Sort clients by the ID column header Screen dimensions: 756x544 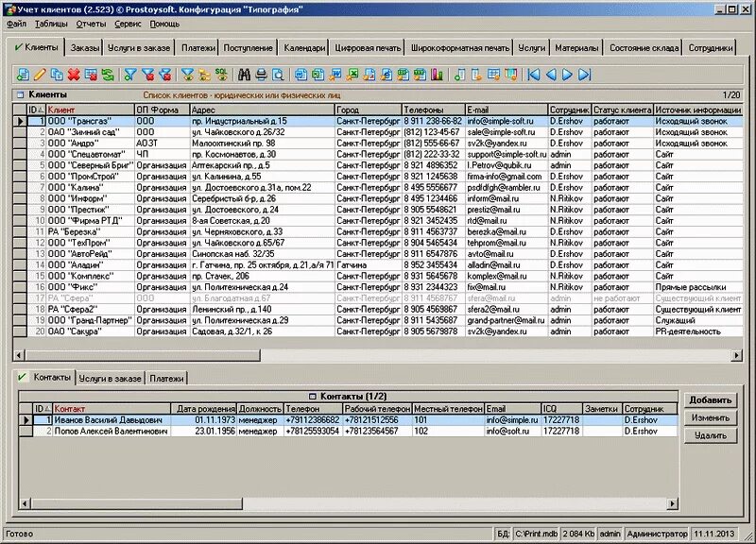click(x=36, y=110)
